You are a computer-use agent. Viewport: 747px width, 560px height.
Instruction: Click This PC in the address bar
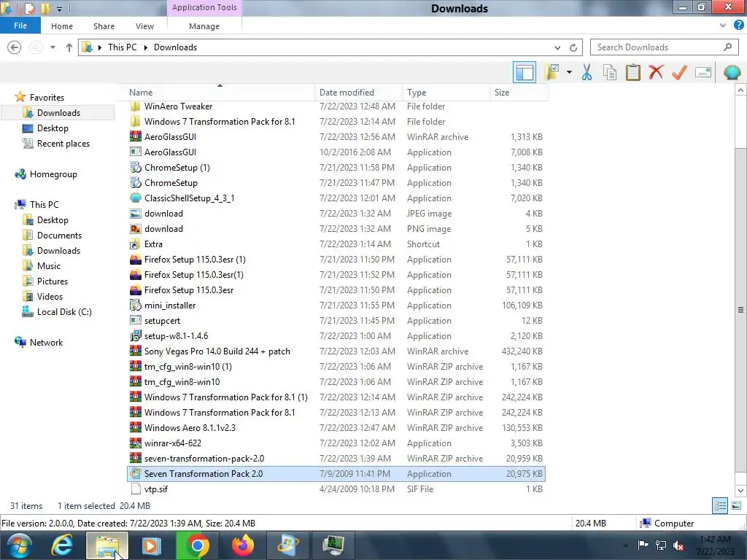pos(122,47)
